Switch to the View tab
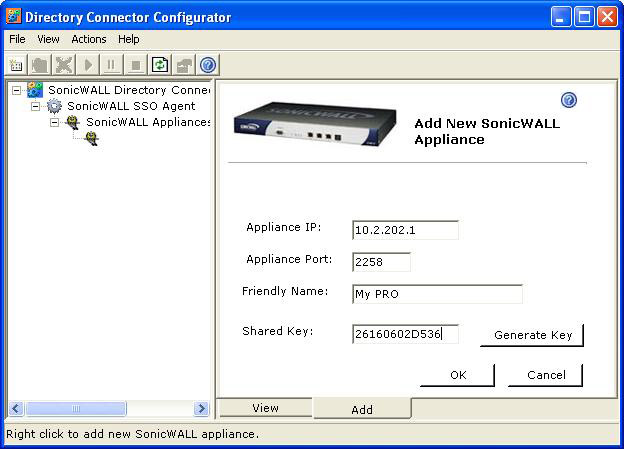The height and width of the screenshot is (449, 624). coord(265,408)
